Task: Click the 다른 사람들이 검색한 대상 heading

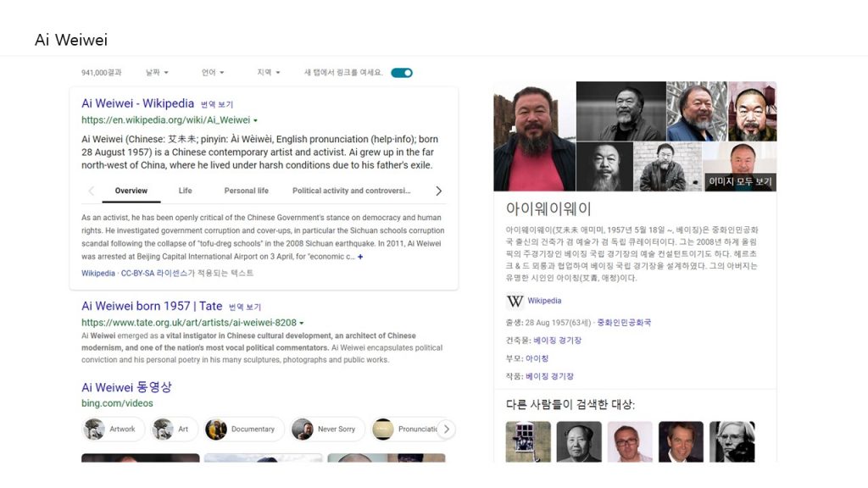Action: 570,404
